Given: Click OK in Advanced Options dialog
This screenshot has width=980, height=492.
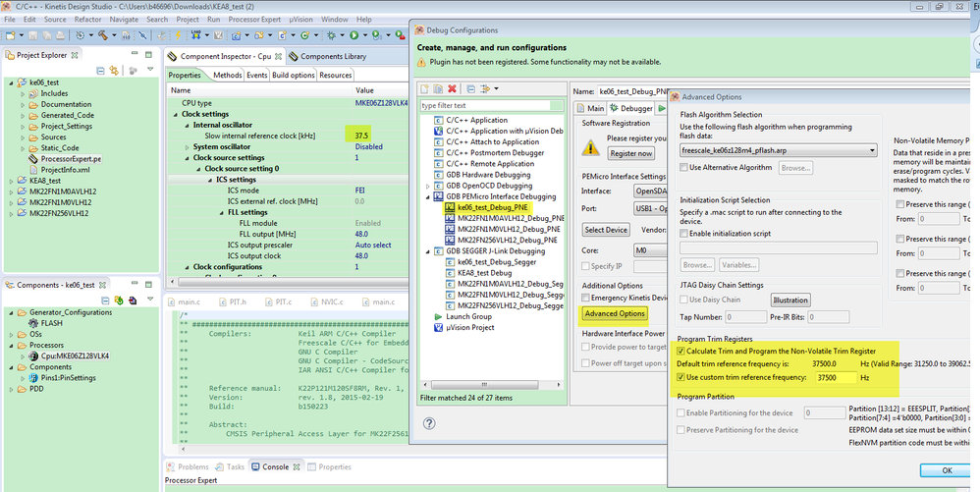Looking at the screenshot, I should coord(947,470).
